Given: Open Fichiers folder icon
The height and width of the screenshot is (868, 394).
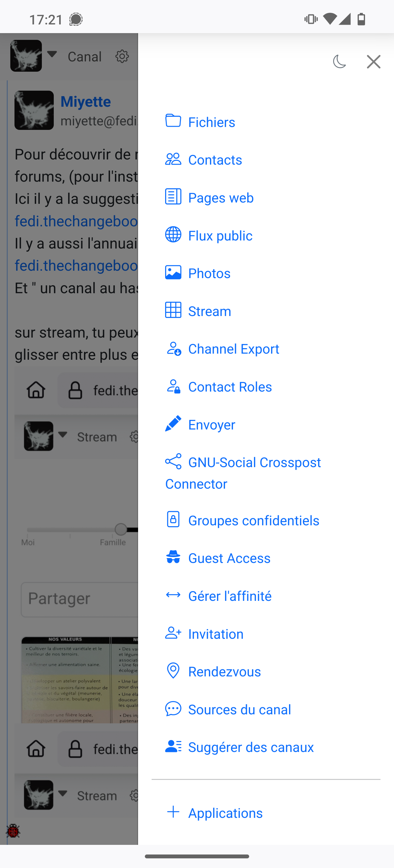Looking at the screenshot, I should (173, 121).
